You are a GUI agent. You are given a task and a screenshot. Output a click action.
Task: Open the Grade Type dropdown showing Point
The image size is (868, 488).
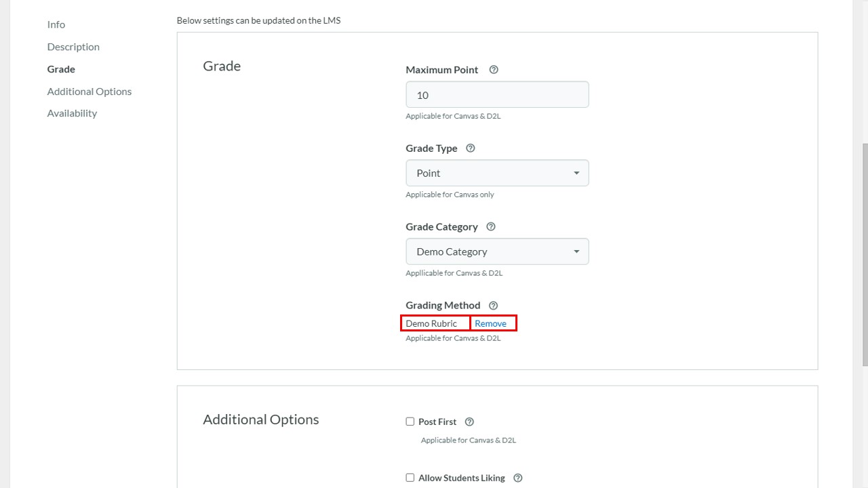click(497, 173)
